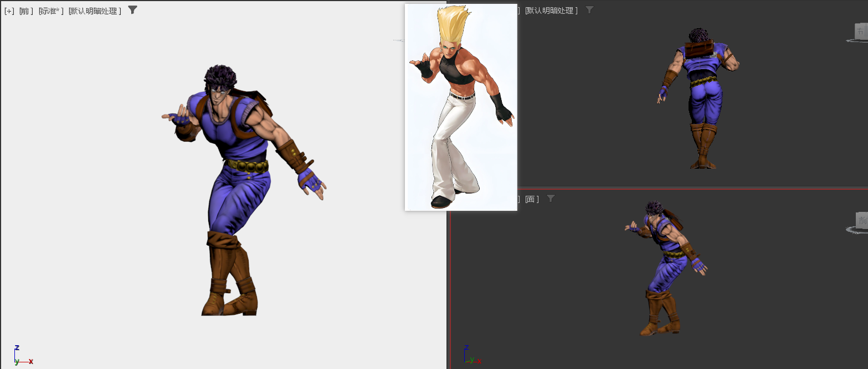Click the filter funnel in the top-right viewport
Image resolution: width=868 pixels, height=369 pixels.
589,9
